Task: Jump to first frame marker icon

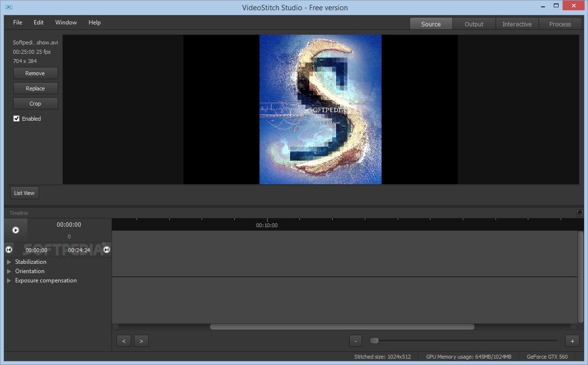Action: coord(9,250)
